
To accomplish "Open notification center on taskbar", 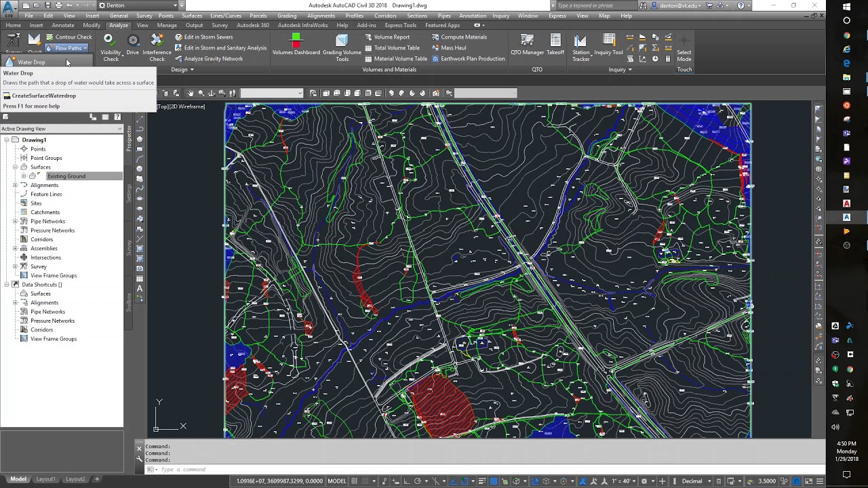I will pyautogui.click(x=846, y=475).
